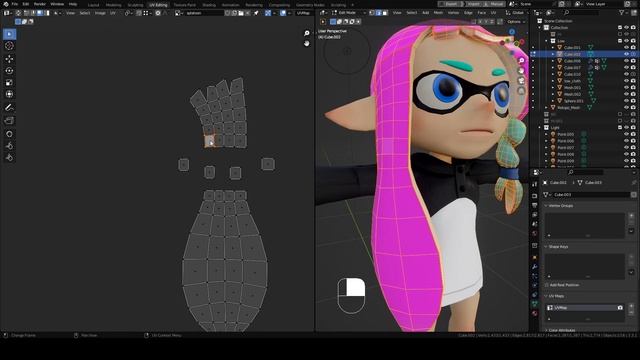Switch to the Texture Paint workspace tab
Viewport: 640px width, 360px height.
[x=185, y=5]
